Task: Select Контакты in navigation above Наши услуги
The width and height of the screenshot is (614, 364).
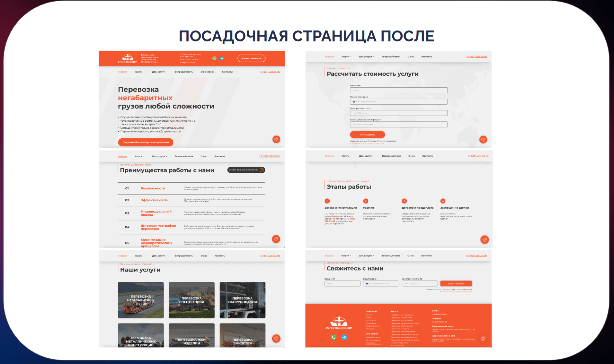Action: (x=219, y=256)
